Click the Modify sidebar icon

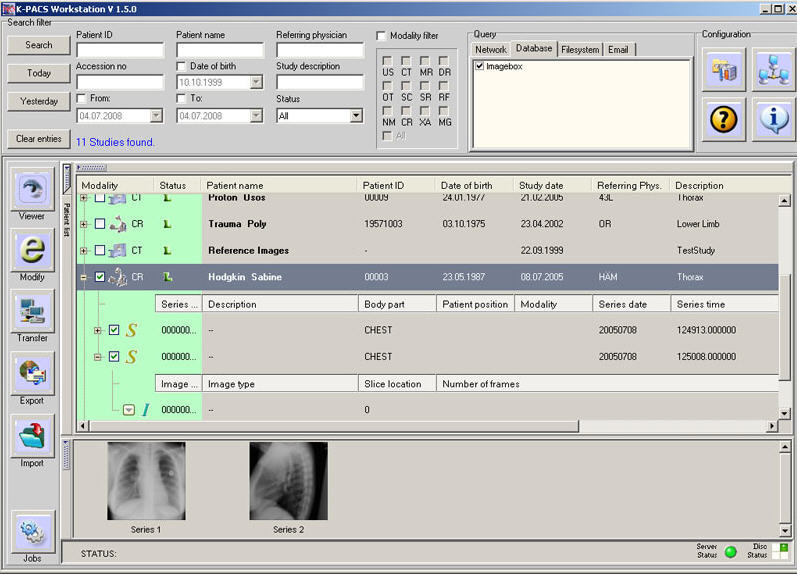tap(32, 250)
